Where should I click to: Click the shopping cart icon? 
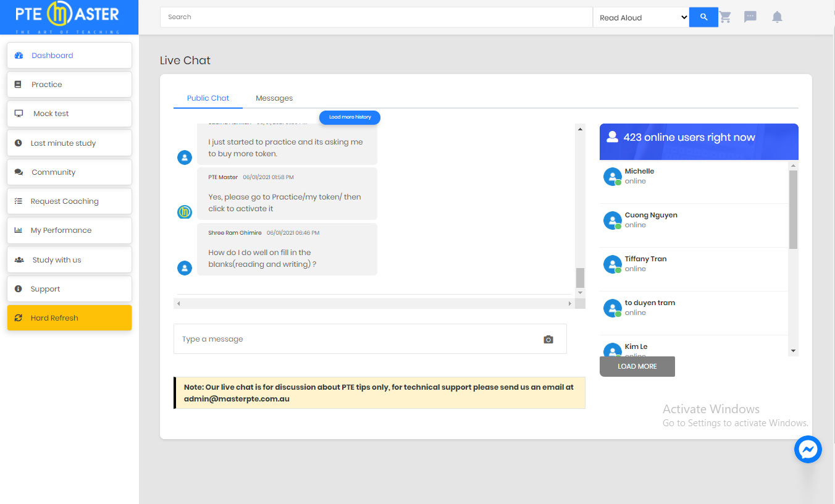(725, 17)
